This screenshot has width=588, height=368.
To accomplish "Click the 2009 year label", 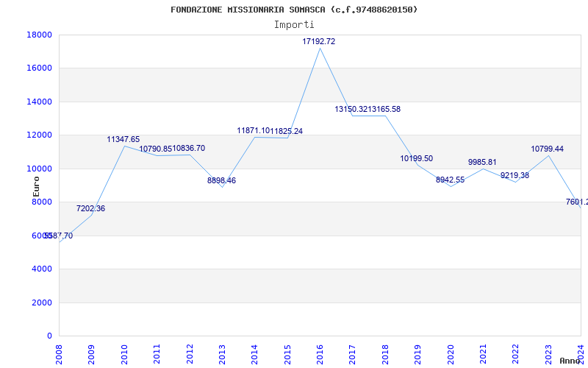I will click(92, 354).
